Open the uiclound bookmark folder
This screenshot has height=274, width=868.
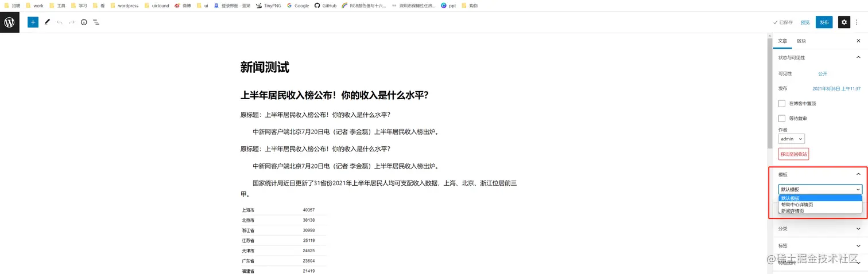[x=157, y=5]
